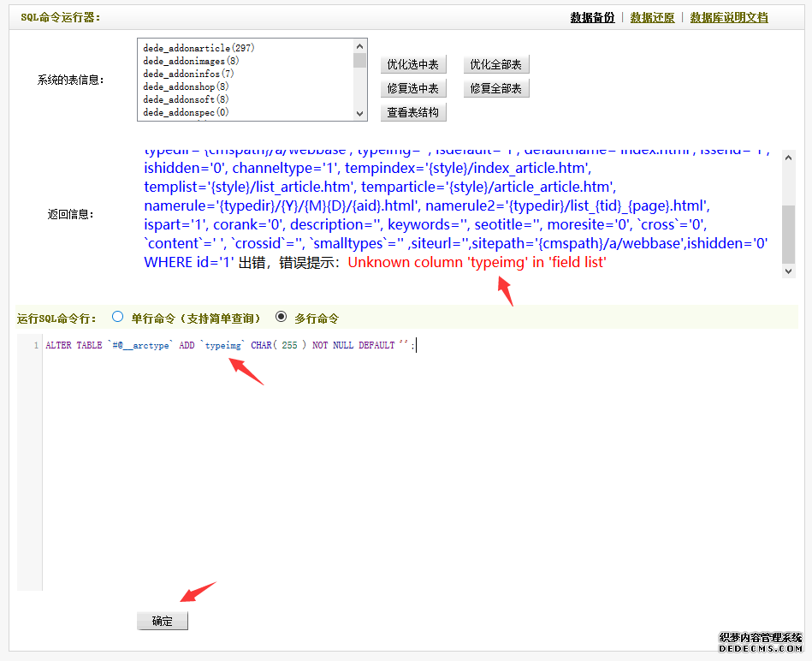Open the 数据备份 link

pyautogui.click(x=592, y=17)
